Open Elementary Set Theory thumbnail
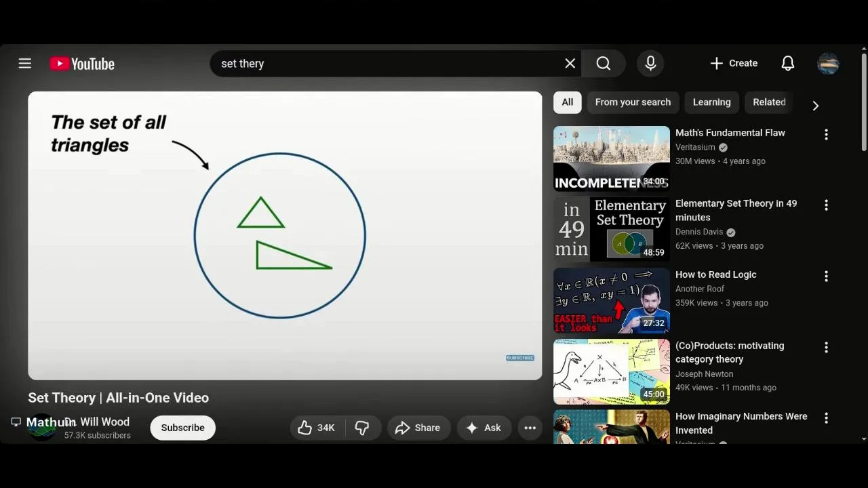This screenshot has height=488, width=868. 612,230
